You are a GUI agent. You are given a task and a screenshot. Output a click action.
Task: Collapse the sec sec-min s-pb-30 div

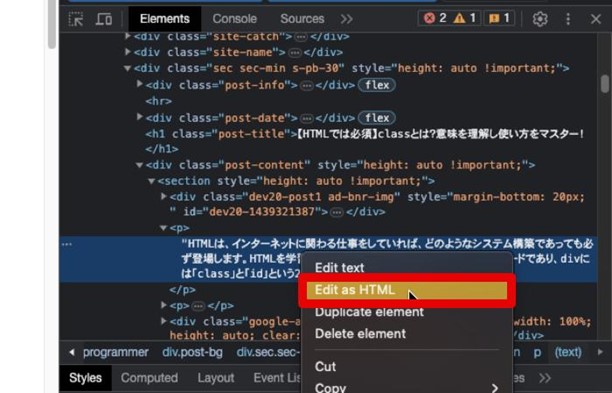127,68
